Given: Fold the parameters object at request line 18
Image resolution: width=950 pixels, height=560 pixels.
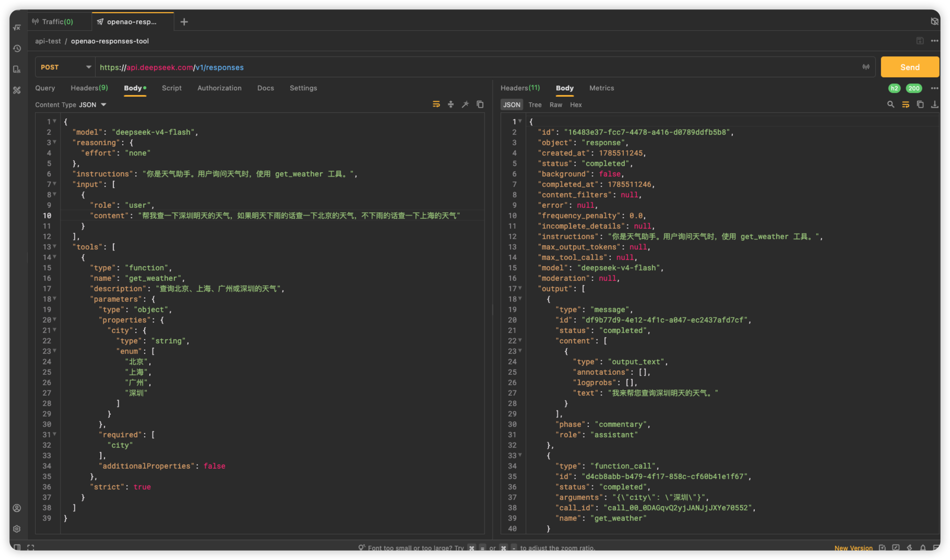Looking at the screenshot, I should click(54, 299).
